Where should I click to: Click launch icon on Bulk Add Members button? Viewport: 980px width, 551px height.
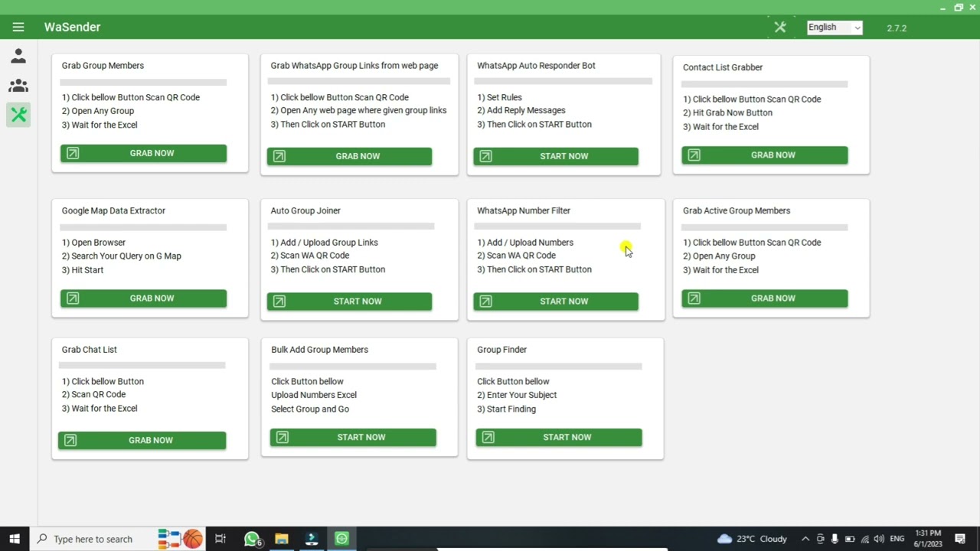(282, 437)
